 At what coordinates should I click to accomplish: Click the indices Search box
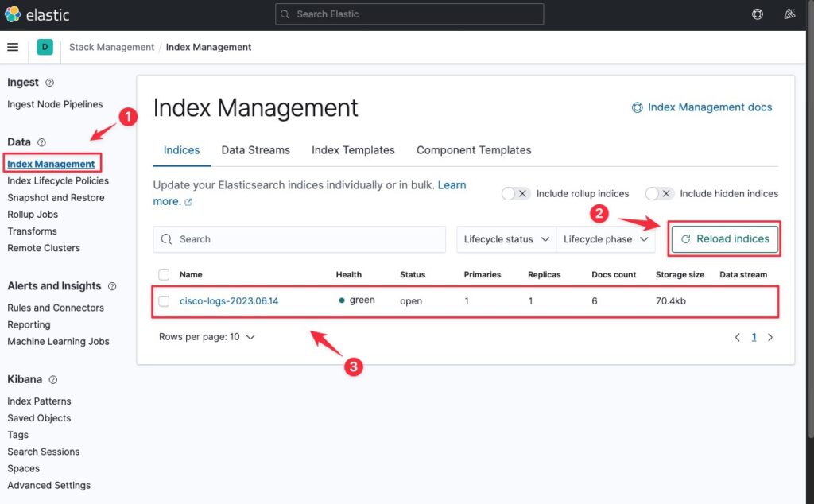(x=300, y=239)
